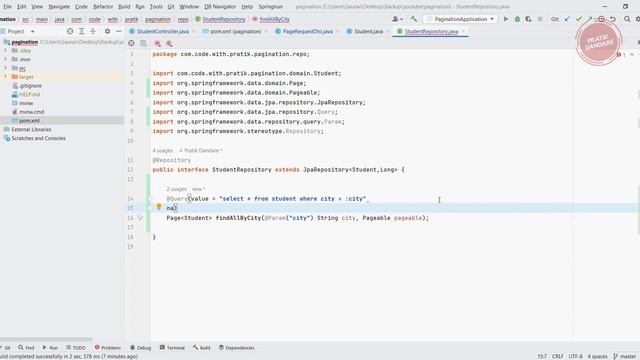Open Search Everywhere magnifier icon
The image size is (640, 360).
[627, 19]
